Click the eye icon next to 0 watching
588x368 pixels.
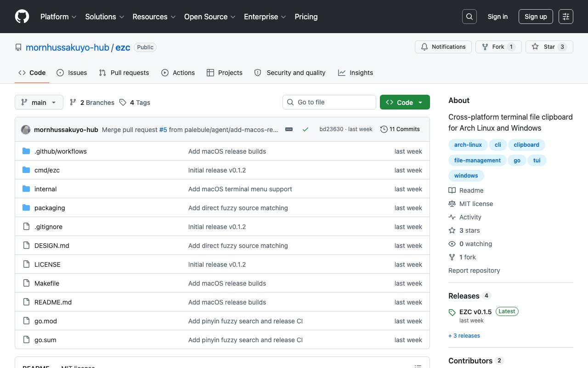(x=452, y=244)
